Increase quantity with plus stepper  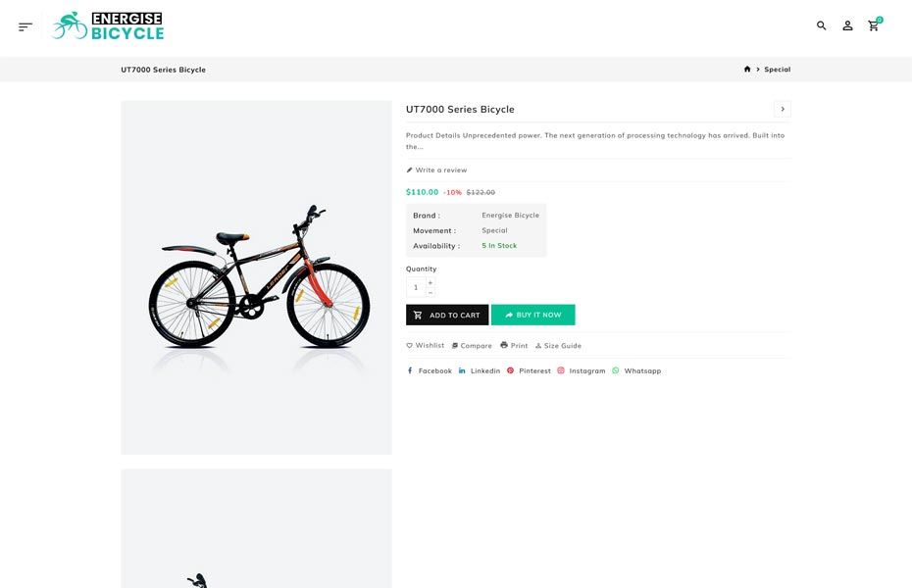431,282
